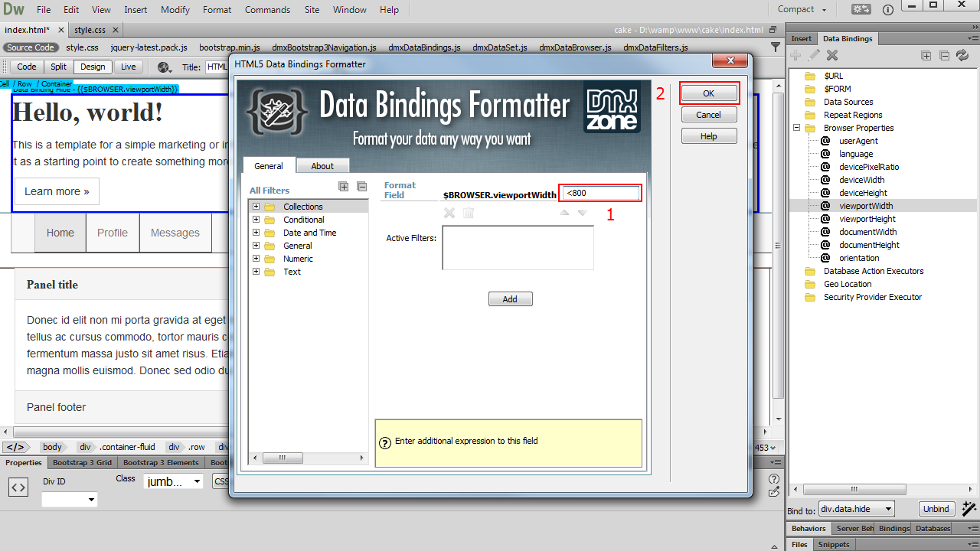Switch to the style.css document tab
The image size is (980, 551).
90,30
